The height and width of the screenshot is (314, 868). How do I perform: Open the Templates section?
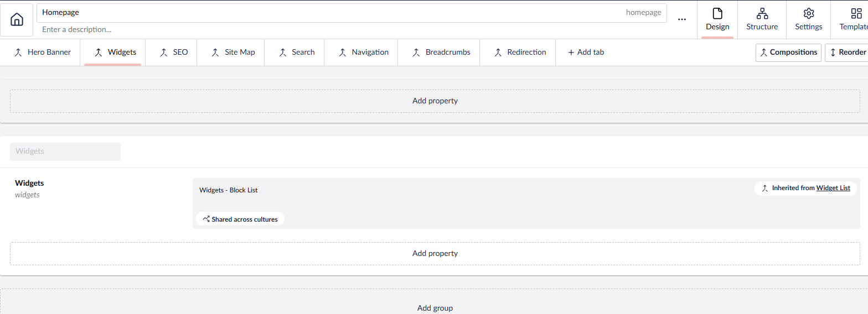click(x=852, y=19)
